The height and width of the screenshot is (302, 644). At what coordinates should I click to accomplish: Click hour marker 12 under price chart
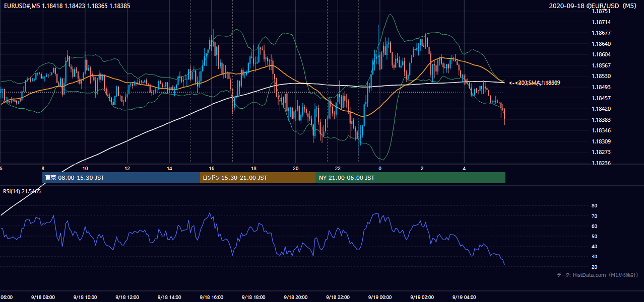pyautogui.click(x=127, y=169)
